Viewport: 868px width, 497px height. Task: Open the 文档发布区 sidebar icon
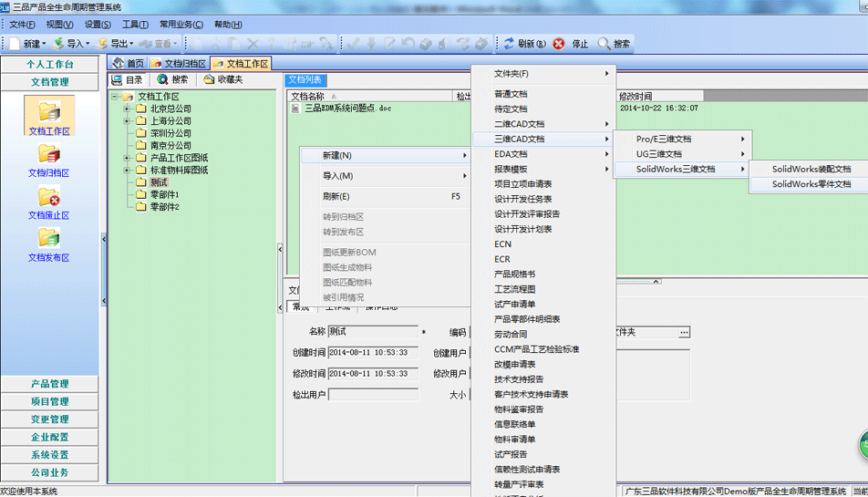49,239
